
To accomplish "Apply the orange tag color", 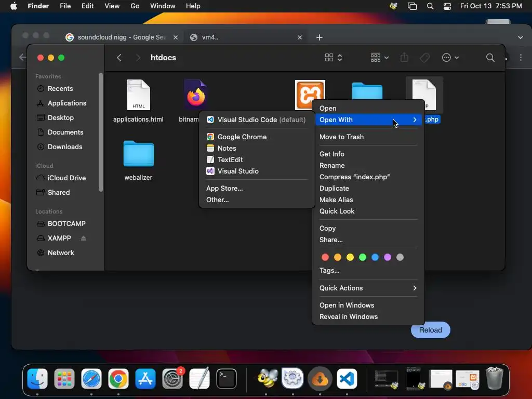I will coord(338,257).
